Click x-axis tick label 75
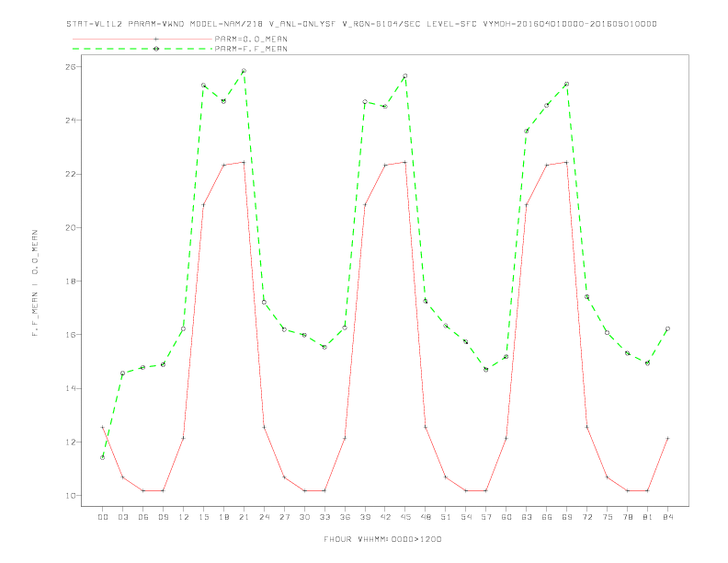The height and width of the screenshot is (563, 728). click(x=608, y=517)
